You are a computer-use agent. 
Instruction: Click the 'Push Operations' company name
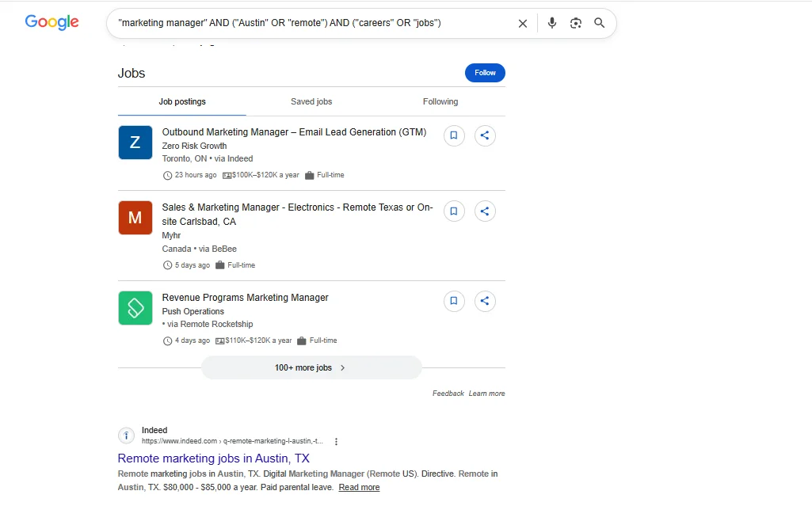pos(193,311)
